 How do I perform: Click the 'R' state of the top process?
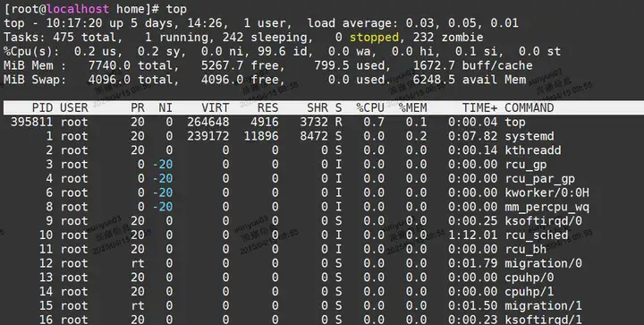[x=338, y=122]
